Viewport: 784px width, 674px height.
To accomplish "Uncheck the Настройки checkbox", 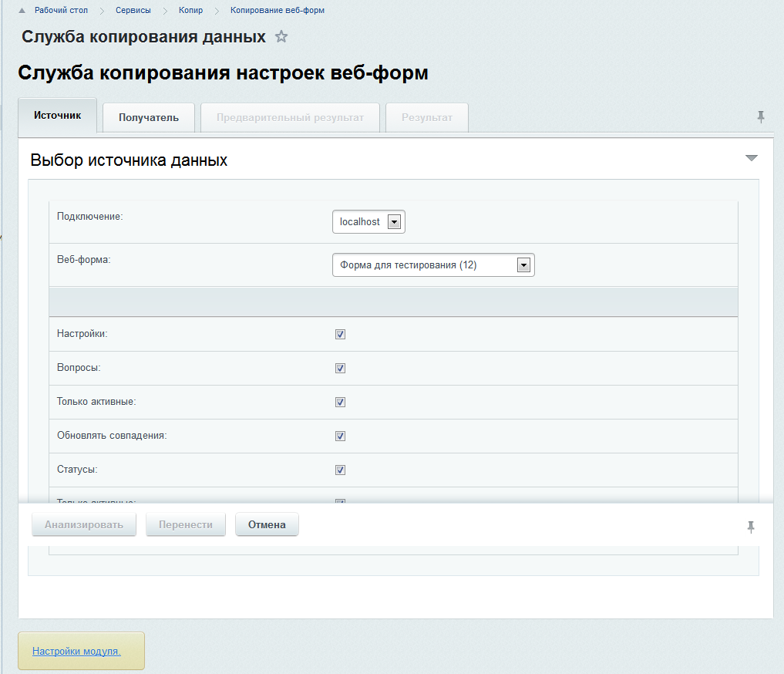I will click(340, 335).
